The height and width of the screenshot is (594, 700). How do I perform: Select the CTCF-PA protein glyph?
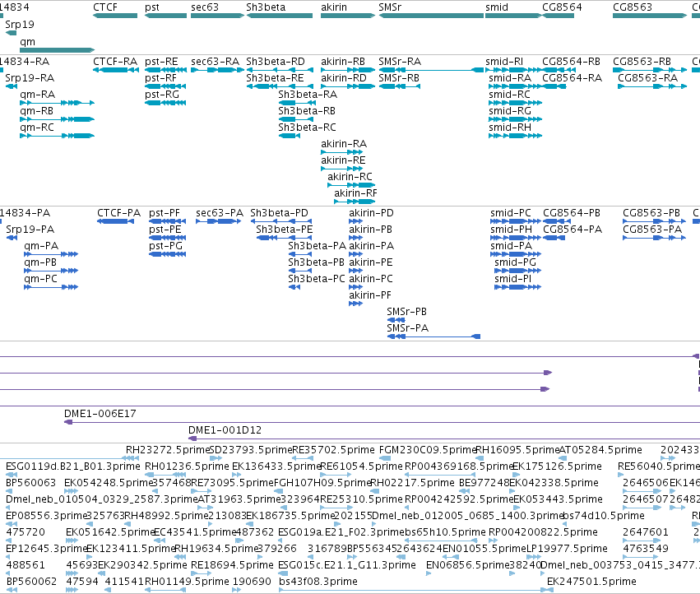pos(116,221)
